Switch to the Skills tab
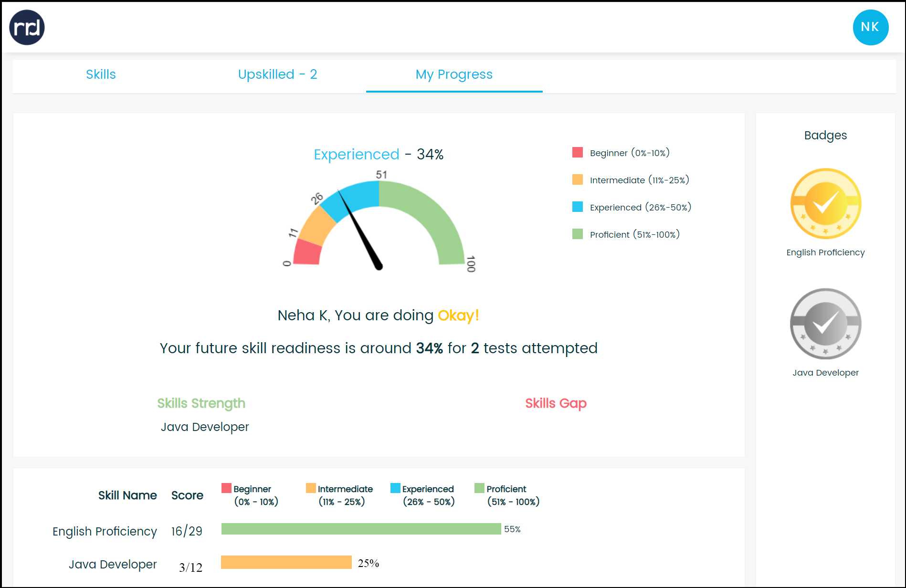The height and width of the screenshot is (588, 906). pos(101,74)
